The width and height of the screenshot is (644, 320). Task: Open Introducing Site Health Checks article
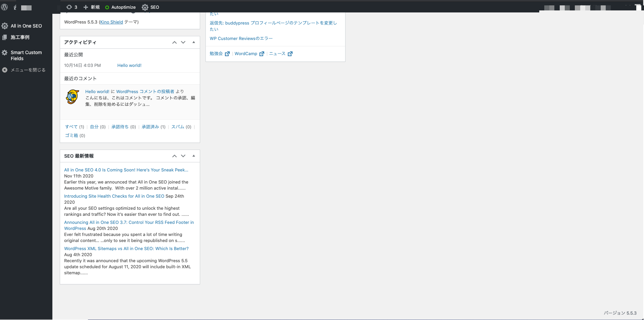click(114, 196)
